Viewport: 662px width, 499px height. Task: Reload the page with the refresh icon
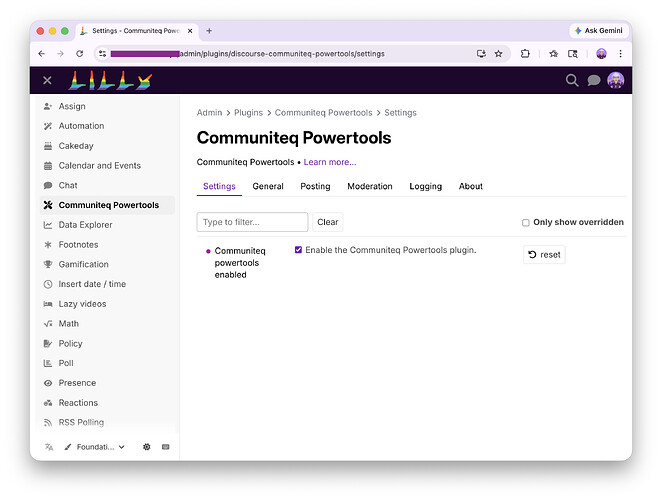79,54
